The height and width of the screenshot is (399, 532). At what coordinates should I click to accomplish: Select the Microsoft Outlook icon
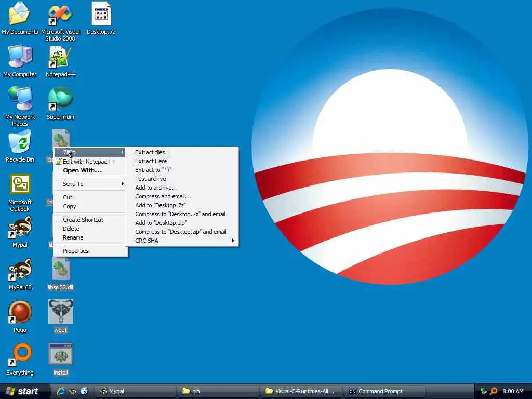20,192
